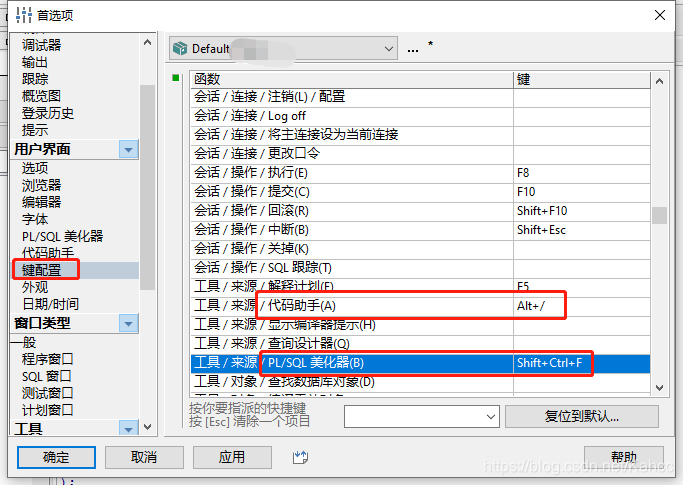Select 概览图 in the left tree

[x=41, y=96]
